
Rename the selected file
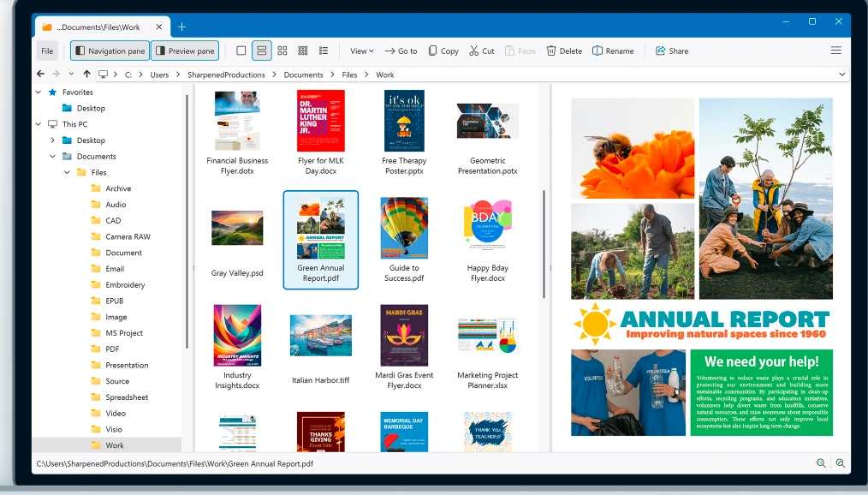click(x=613, y=51)
